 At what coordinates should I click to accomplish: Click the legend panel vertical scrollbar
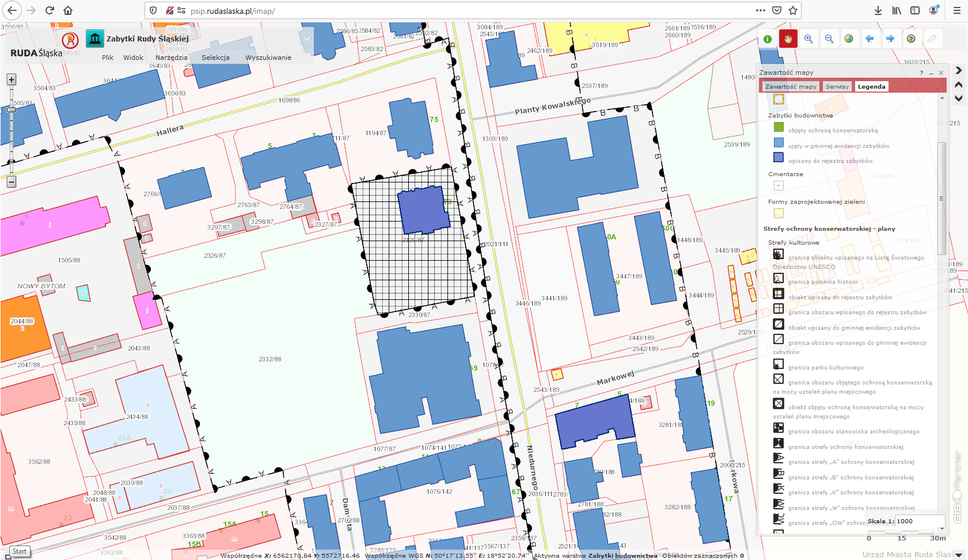[942, 198]
